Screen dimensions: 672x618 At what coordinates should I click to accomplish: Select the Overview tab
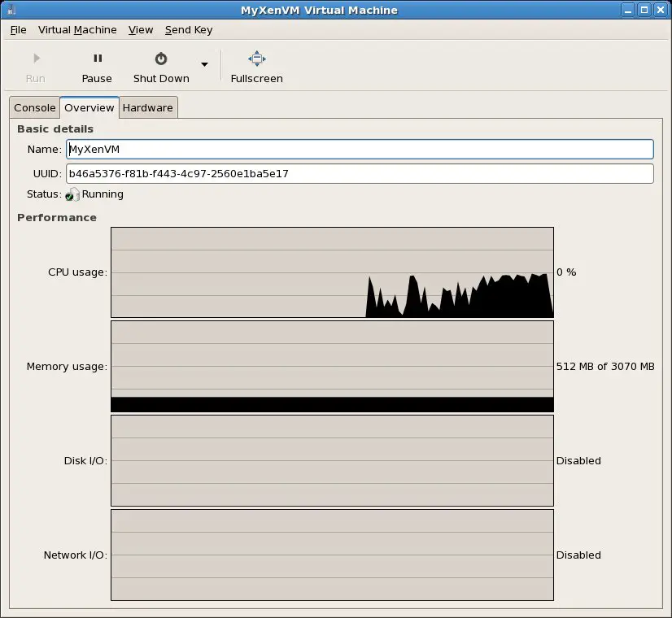(89, 107)
